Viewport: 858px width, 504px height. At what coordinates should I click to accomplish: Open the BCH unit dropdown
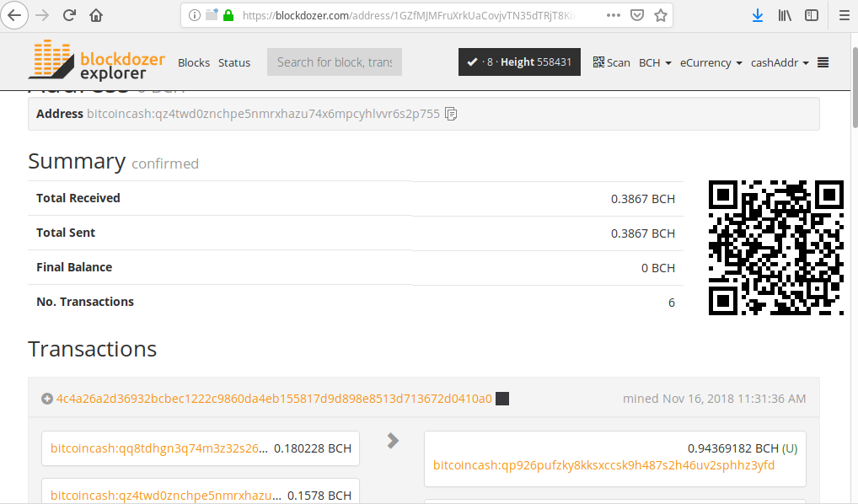[x=655, y=62]
